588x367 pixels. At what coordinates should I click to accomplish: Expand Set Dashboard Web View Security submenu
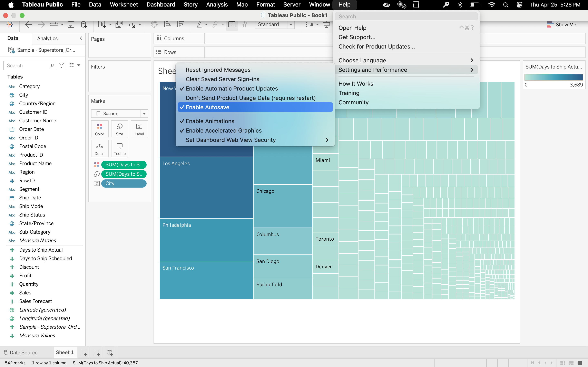click(231, 140)
